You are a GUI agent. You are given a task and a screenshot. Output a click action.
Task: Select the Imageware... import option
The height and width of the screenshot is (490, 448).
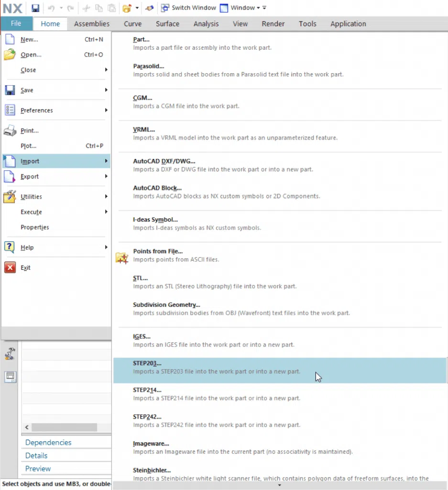coord(280,447)
